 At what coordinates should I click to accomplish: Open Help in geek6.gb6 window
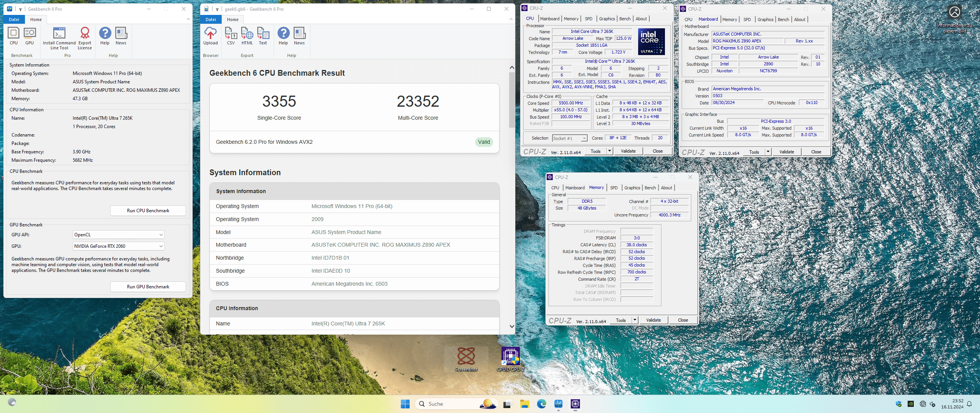click(x=283, y=36)
